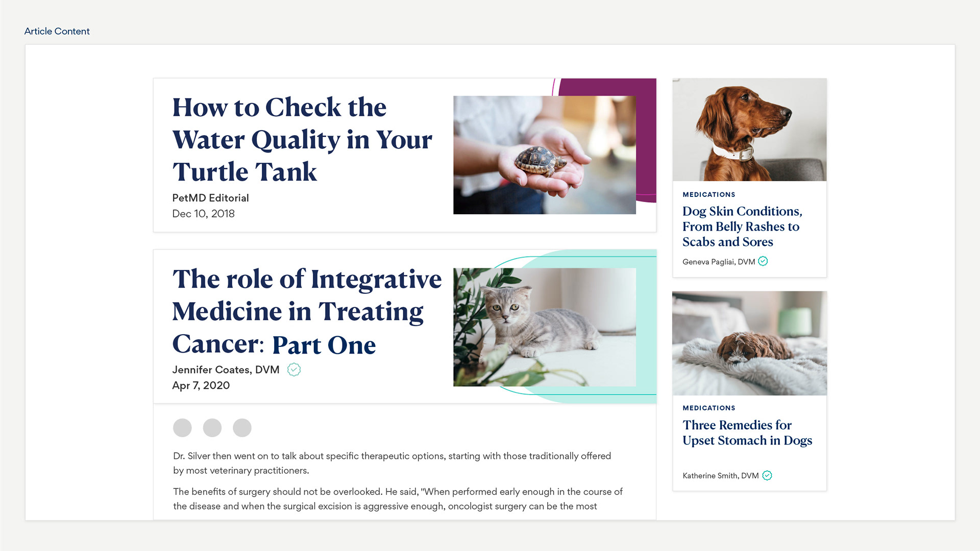
Task: Open Integrative Medicine in Treating Cancer headline
Action: [x=307, y=311]
